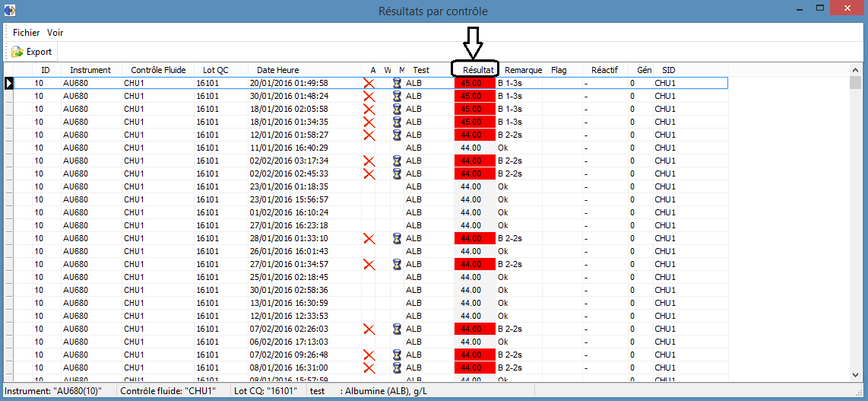
Task: Select the date cell 27/01/2016 16:23:18
Action: tap(289, 225)
